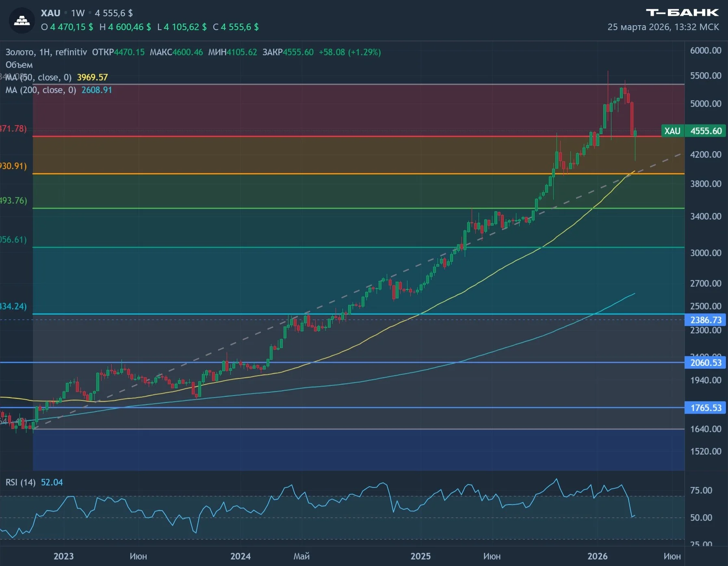728x566 pixels.
Task: Click the gold bars instrument icon
Action: pyautogui.click(x=22, y=20)
